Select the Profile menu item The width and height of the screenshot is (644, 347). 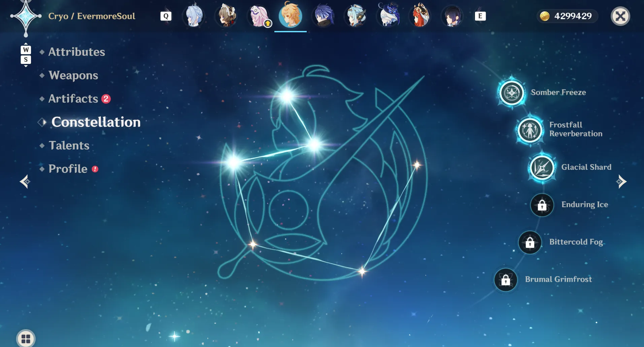point(68,169)
